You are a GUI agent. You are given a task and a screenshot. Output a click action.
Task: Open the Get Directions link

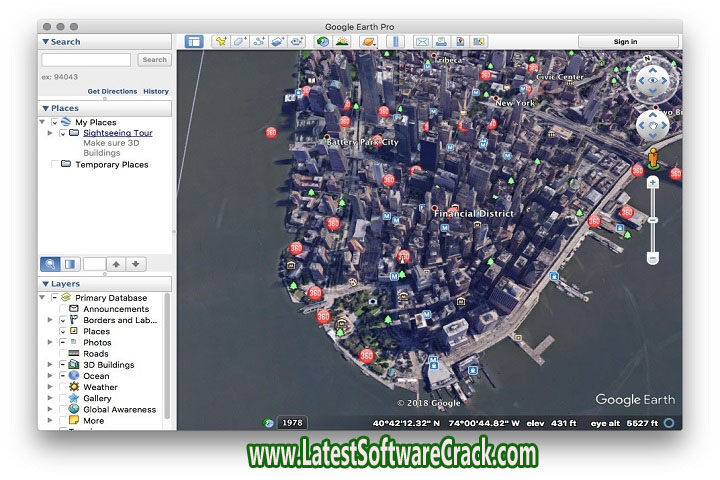[x=112, y=91]
